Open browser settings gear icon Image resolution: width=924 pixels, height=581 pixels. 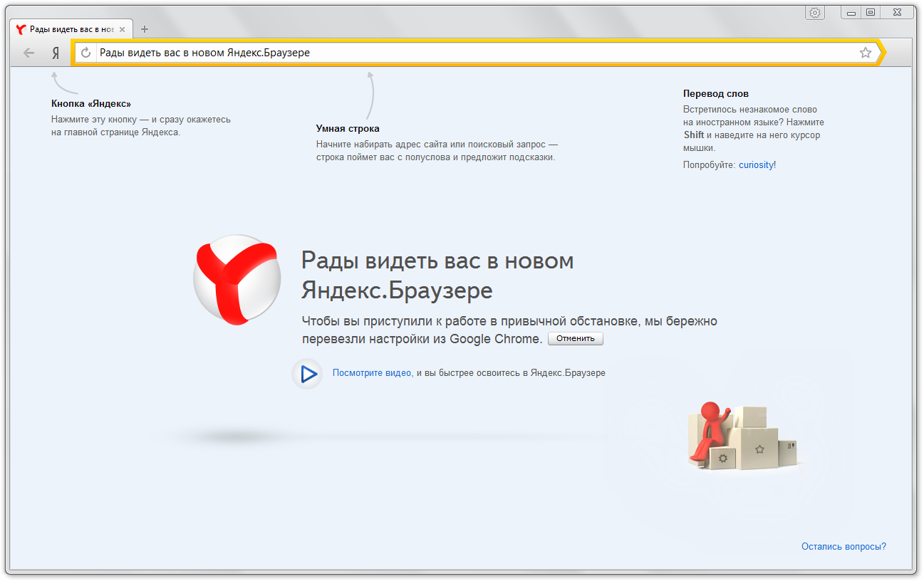point(815,13)
